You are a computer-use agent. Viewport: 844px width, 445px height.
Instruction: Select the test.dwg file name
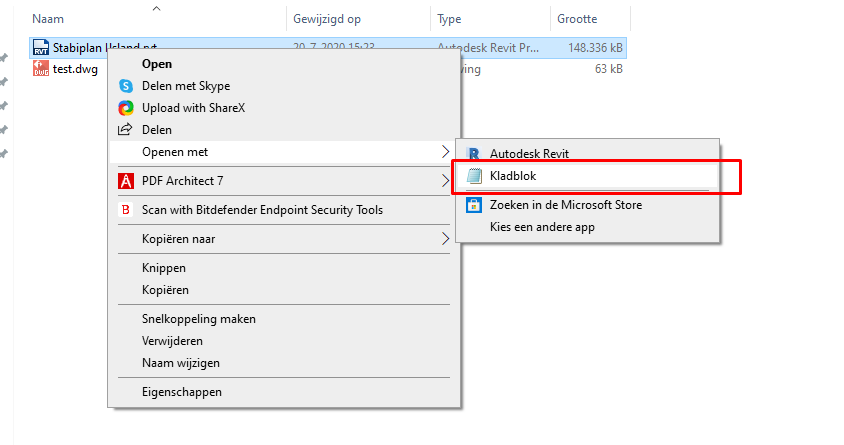75,69
